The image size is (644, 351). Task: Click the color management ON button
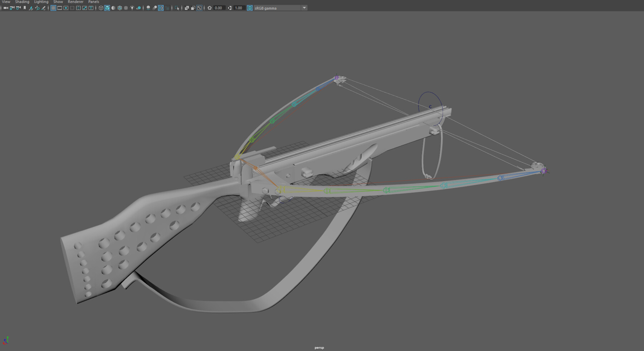tap(249, 8)
